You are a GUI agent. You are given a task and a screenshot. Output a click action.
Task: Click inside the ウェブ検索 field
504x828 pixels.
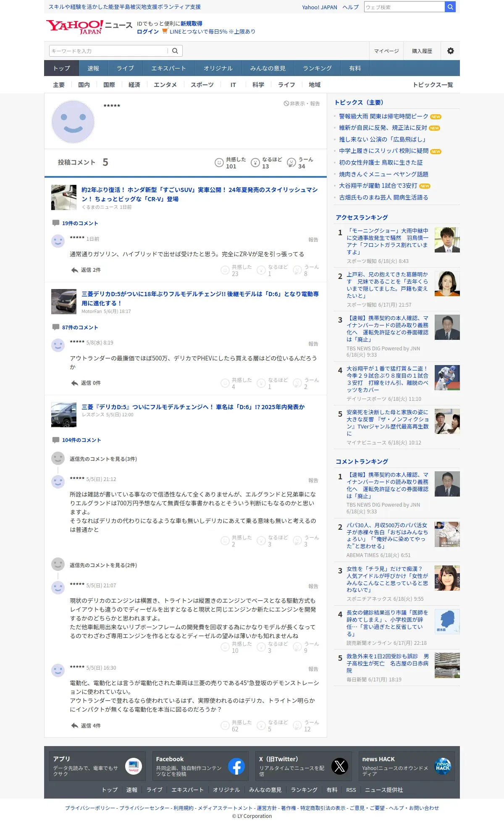(404, 7)
